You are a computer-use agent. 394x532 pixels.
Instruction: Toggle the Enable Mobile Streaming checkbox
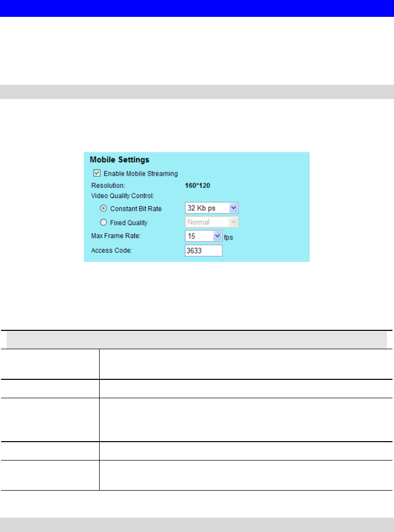point(97,173)
